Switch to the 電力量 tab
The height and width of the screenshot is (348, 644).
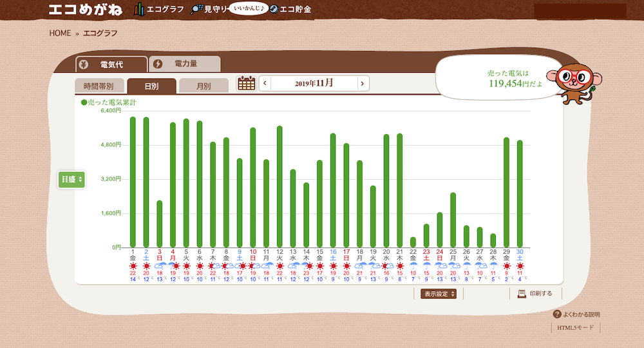(x=185, y=64)
